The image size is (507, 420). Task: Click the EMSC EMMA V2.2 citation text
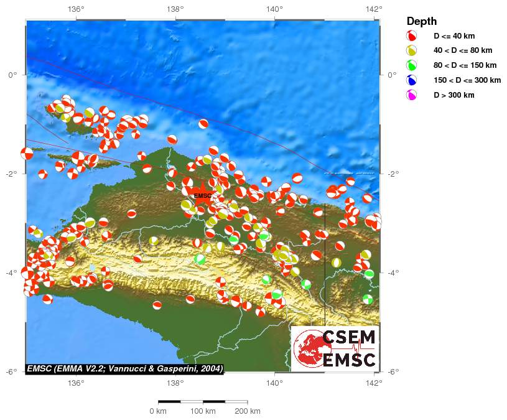coord(124,369)
